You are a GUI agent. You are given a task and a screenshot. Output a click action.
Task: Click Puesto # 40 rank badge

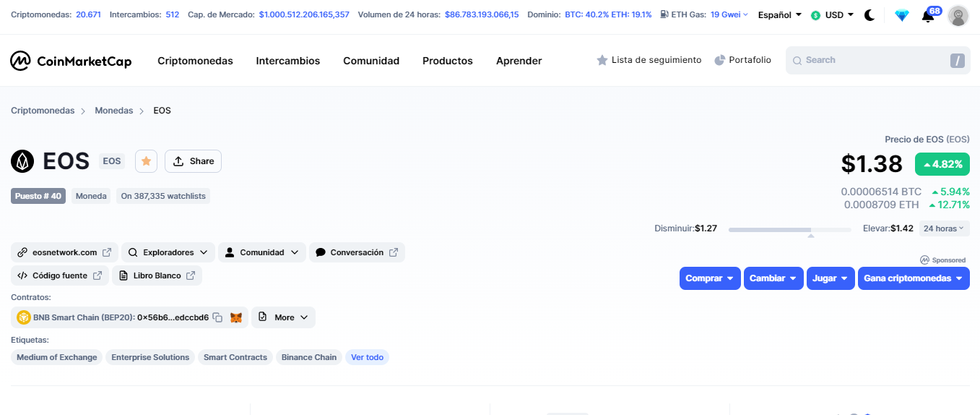(x=38, y=196)
